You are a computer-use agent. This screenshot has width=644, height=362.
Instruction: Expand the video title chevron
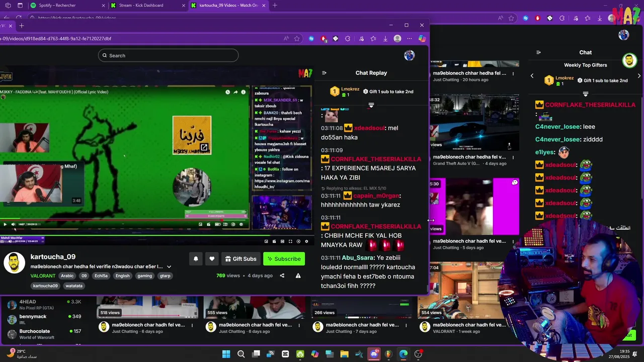pos(169,266)
